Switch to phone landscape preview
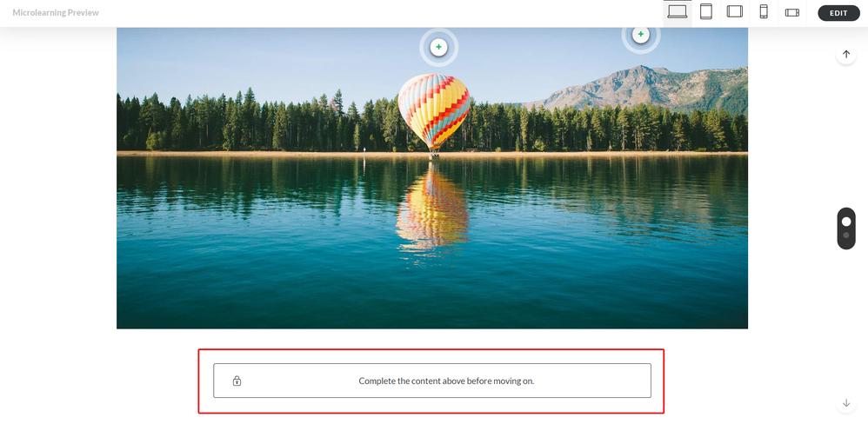Screen dimensions: 868x424 [x=792, y=12]
